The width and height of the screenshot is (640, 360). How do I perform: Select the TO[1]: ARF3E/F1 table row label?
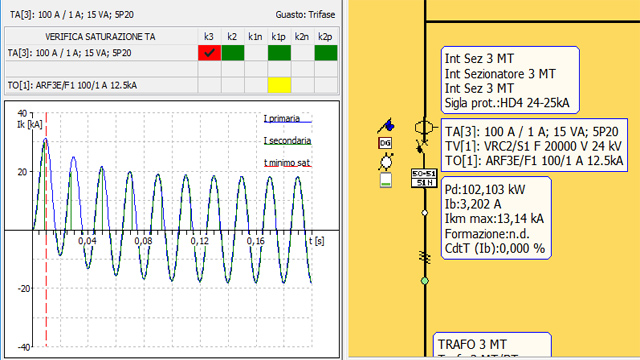point(72,85)
